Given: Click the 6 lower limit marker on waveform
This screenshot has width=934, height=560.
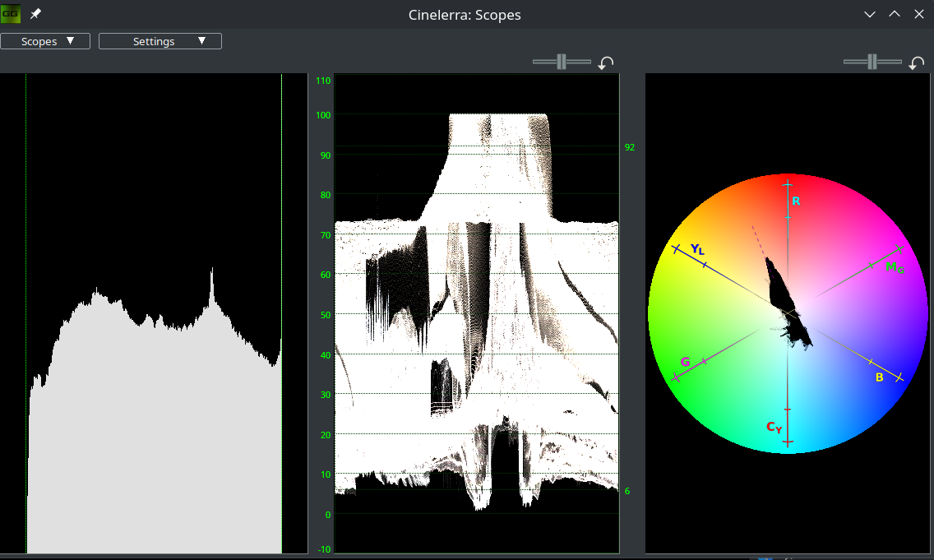Looking at the screenshot, I should pyautogui.click(x=627, y=492).
